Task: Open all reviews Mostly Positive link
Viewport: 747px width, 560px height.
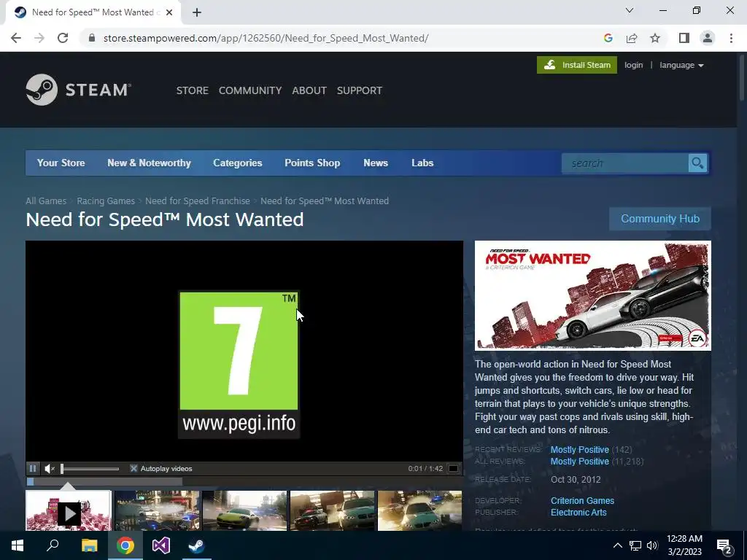Action: tap(580, 462)
